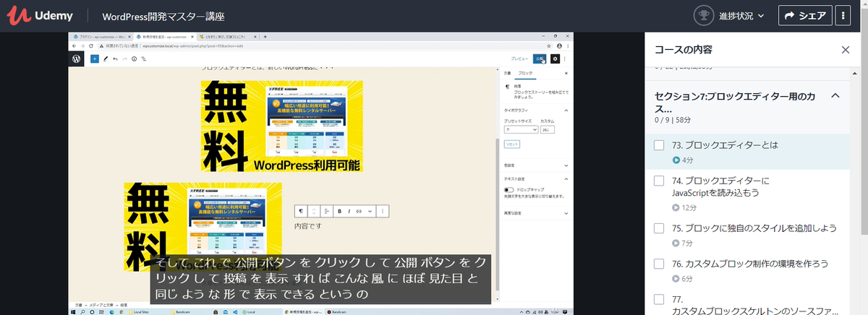
Task: Toggle bold in block toolbar
Action: click(x=339, y=211)
